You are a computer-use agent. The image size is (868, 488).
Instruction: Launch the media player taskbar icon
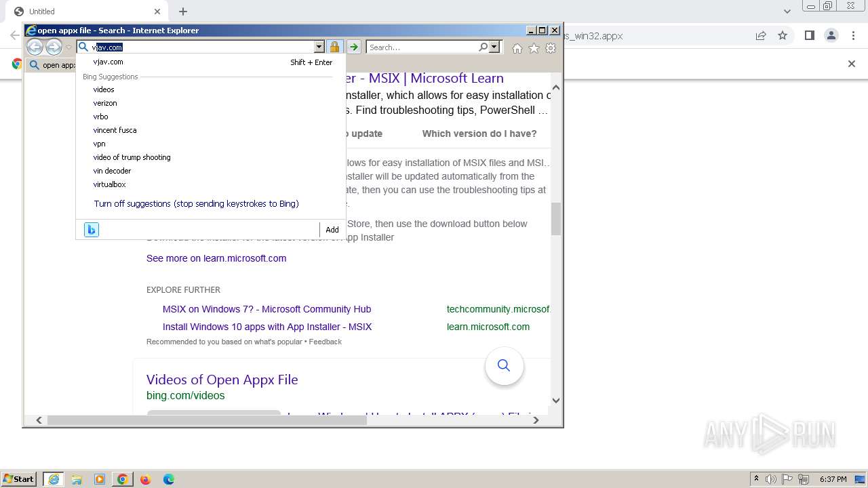(100, 479)
